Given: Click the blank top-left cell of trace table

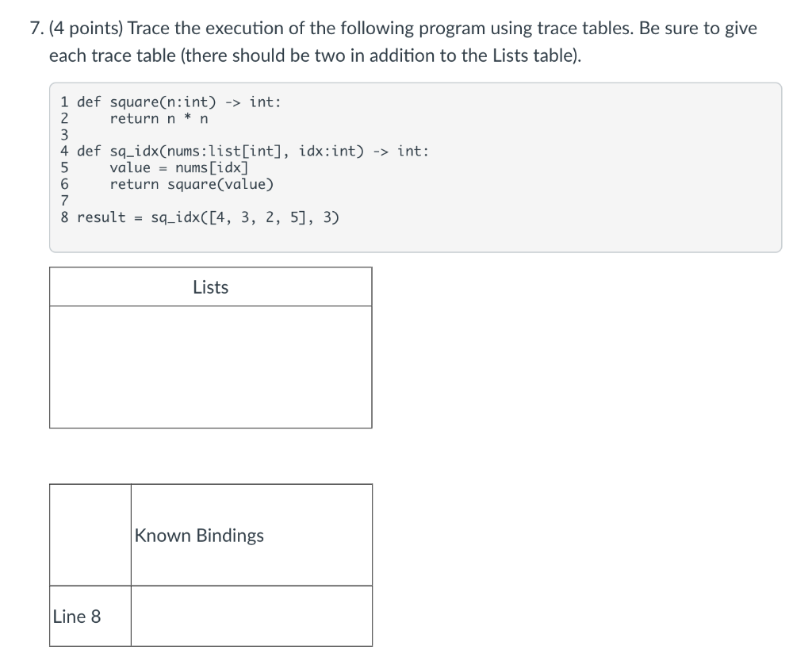Looking at the screenshot, I should pyautogui.click(x=90, y=535).
